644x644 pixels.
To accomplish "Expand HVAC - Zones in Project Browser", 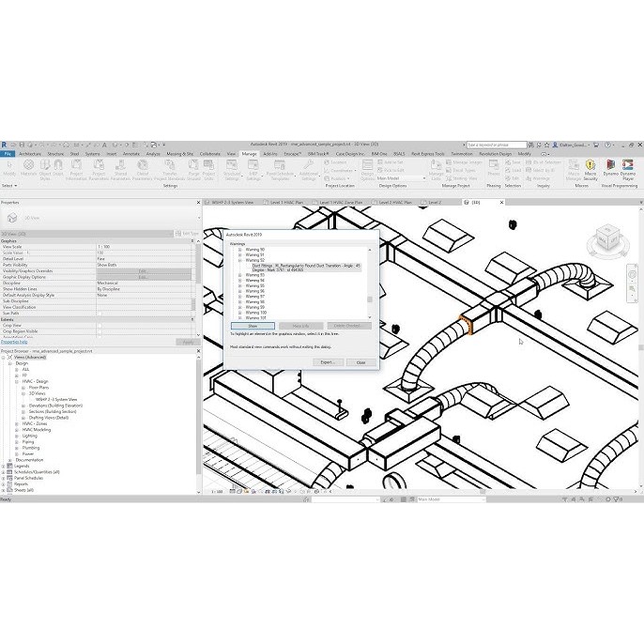I will click(x=17, y=423).
